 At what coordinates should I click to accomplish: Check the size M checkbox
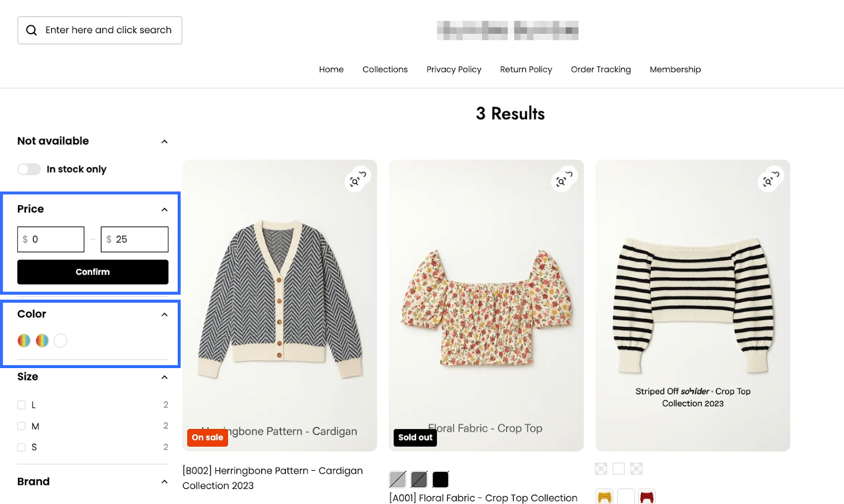[22, 426]
